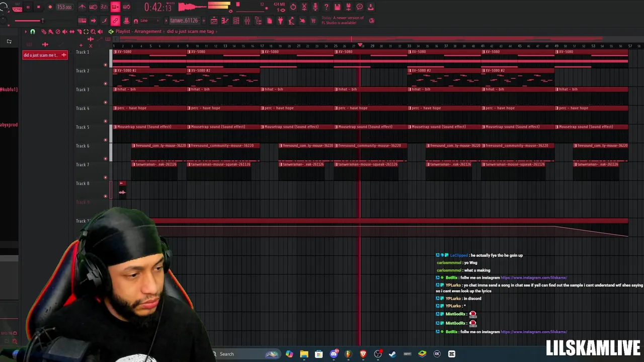Select the slip tool arrows icon
Image resolution: width=644 pixels, height=362 pixels.
72,32
